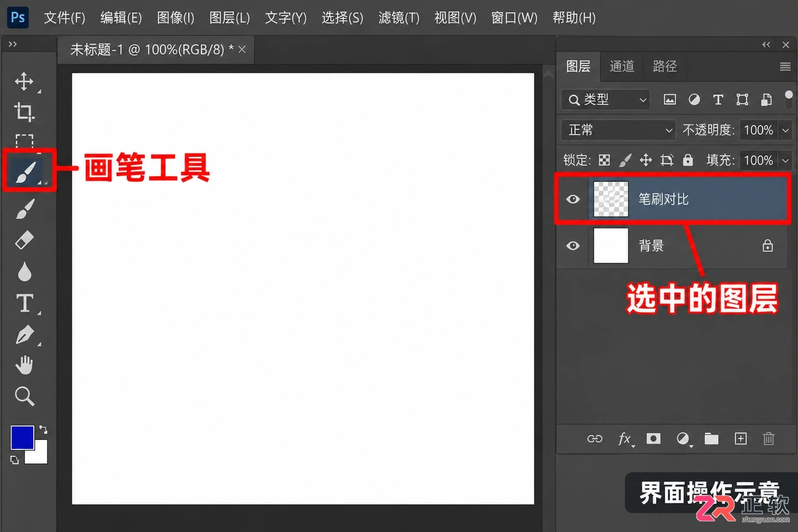Select the Brush tool in toolbar

[26, 171]
